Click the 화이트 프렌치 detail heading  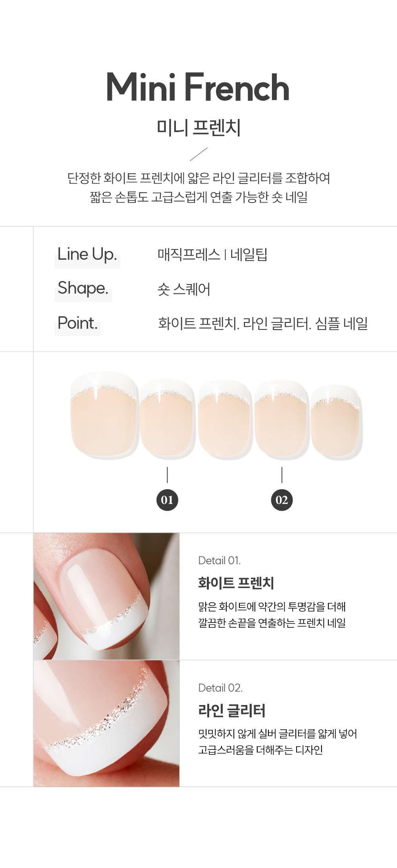tap(236, 583)
